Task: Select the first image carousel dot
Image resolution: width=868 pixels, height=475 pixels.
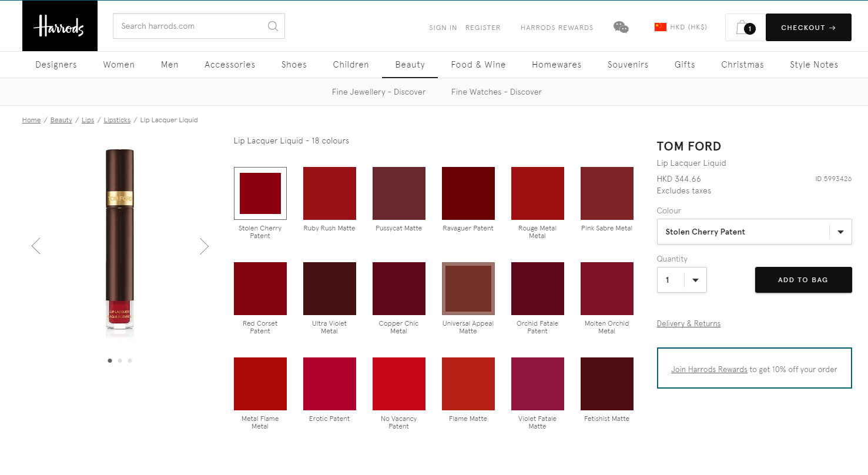Action: pos(110,360)
